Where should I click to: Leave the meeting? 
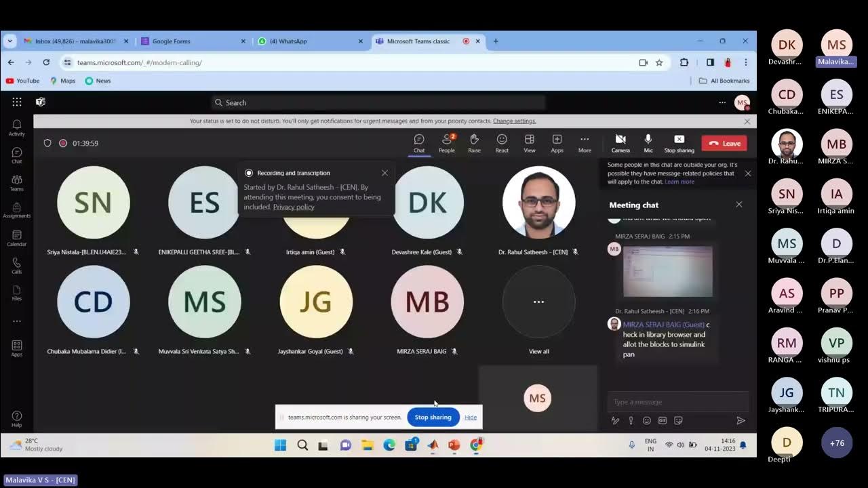(x=724, y=143)
